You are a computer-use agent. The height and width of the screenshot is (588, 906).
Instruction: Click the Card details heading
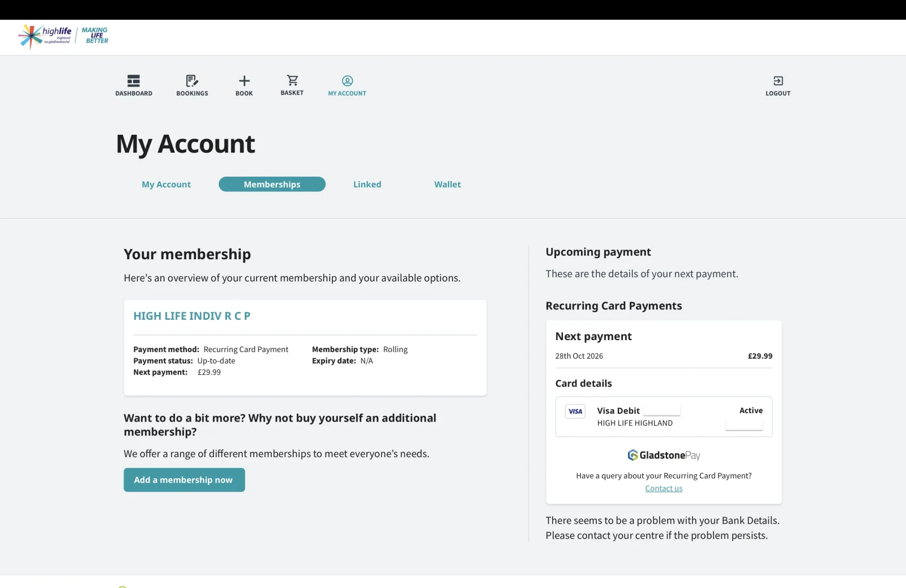(583, 383)
